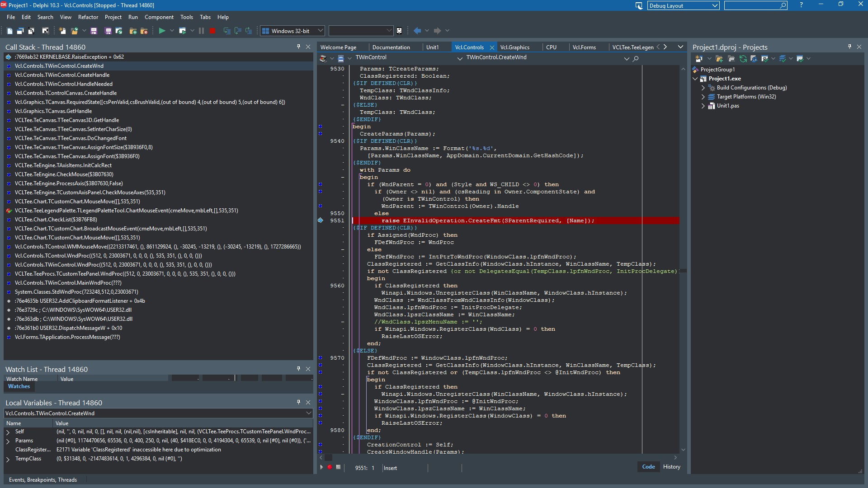The image size is (868, 488).
Task: Click the Save All toolbar icon
Action: (x=108, y=31)
